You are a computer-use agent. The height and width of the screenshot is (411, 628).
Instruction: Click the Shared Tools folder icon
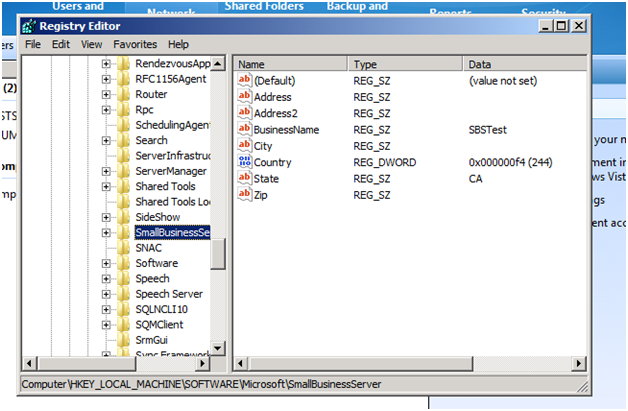124,186
